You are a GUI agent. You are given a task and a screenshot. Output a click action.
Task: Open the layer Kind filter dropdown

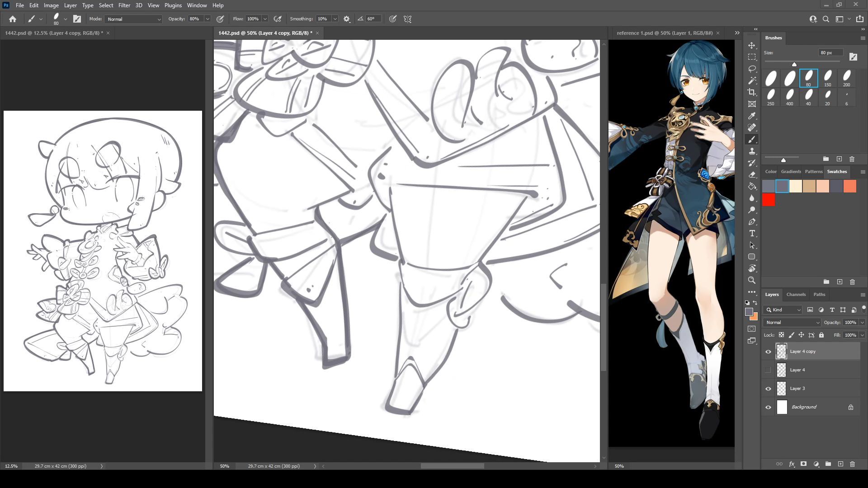[783, 310]
